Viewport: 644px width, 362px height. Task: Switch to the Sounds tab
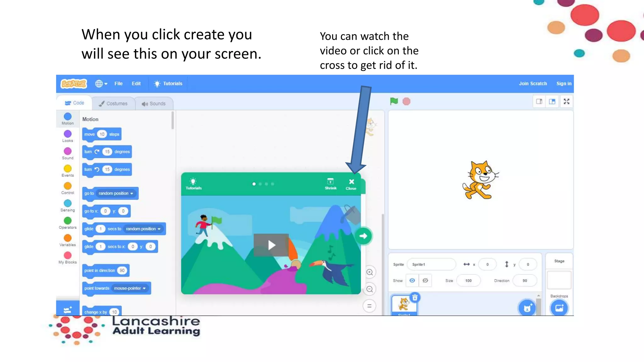pyautogui.click(x=154, y=103)
